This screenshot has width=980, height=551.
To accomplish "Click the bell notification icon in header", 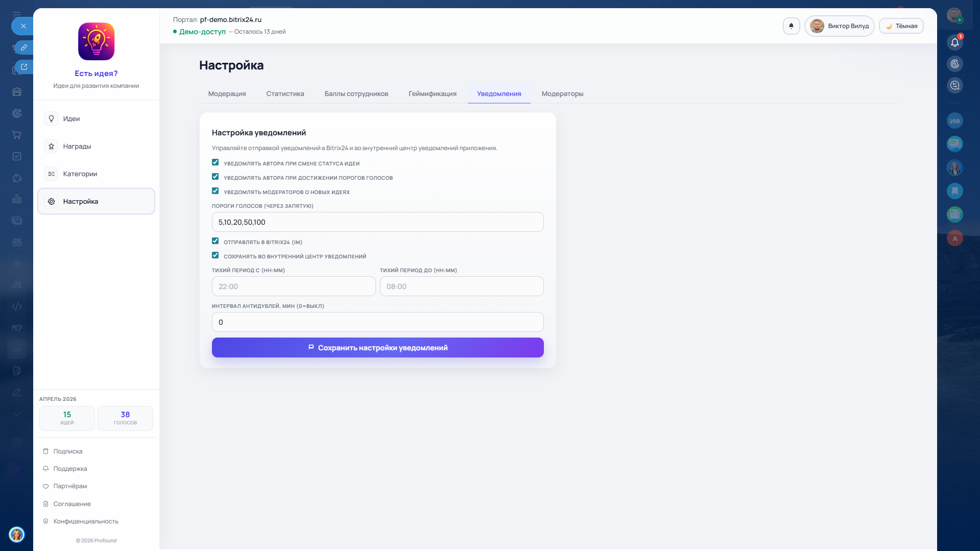I will [x=791, y=26].
